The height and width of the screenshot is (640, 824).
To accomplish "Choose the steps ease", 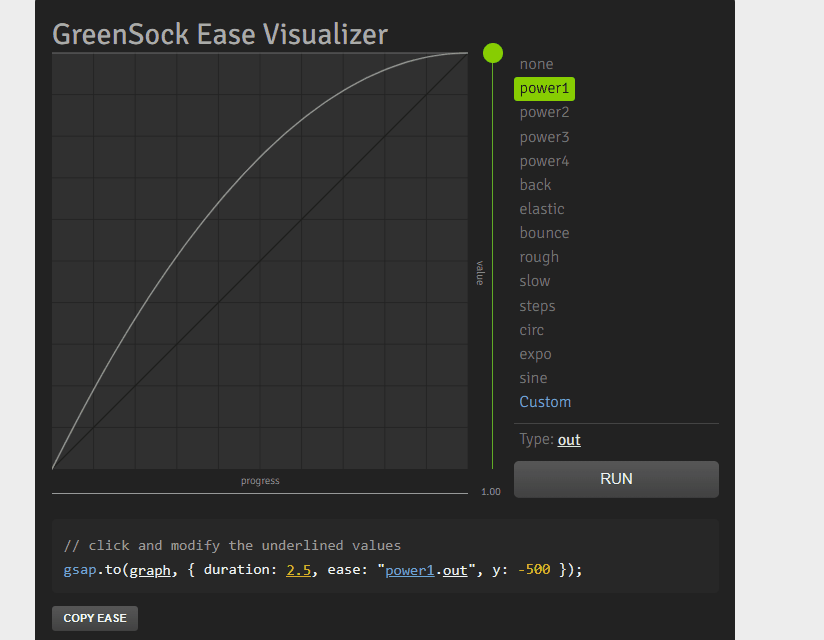I will coord(537,305).
